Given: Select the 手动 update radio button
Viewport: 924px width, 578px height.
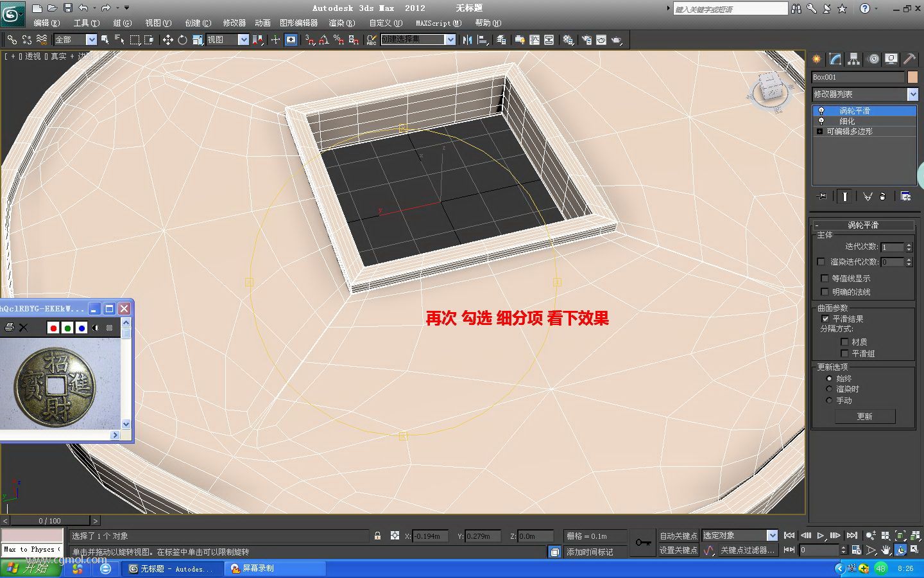Looking at the screenshot, I should [x=829, y=400].
